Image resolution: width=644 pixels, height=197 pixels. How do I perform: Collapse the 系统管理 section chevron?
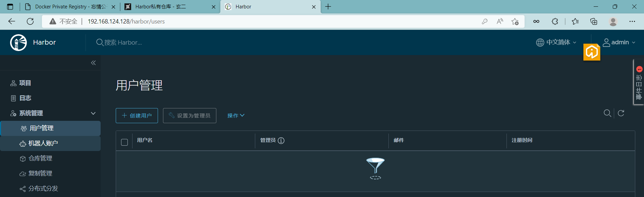pos(93,113)
